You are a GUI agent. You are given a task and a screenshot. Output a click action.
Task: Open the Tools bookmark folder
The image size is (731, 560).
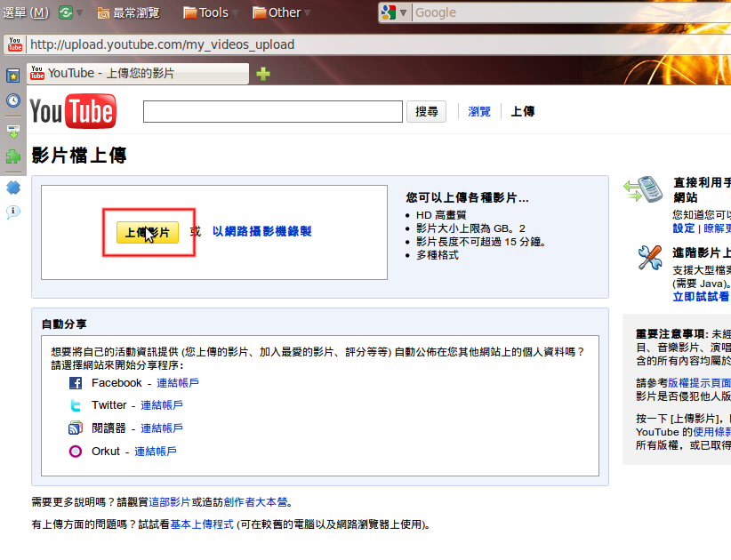click(x=206, y=12)
